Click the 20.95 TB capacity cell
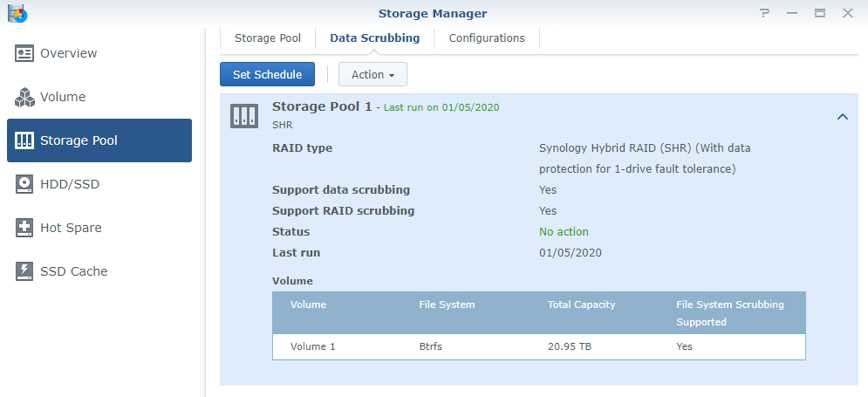This screenshot has width=868, height=397. click(570, 346)
